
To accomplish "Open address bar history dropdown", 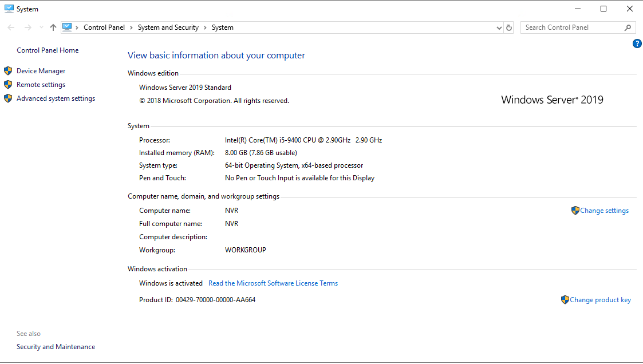I will pos(499,28).
